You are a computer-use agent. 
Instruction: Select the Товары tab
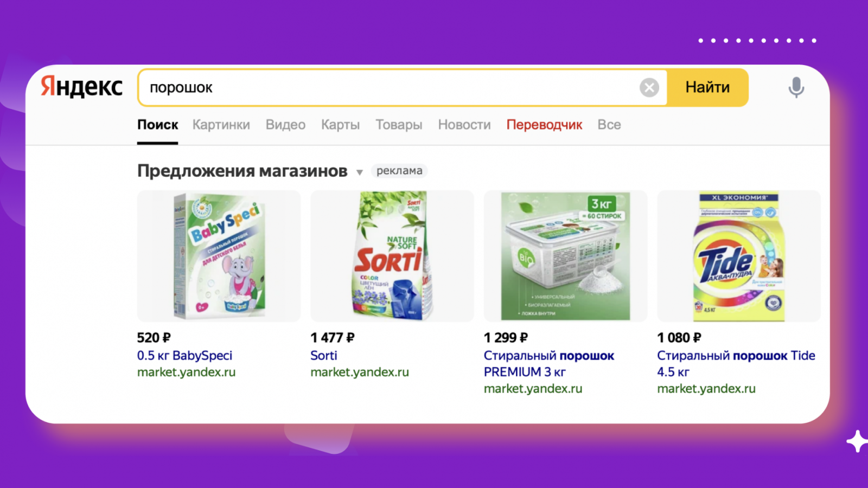coord(399,125)
